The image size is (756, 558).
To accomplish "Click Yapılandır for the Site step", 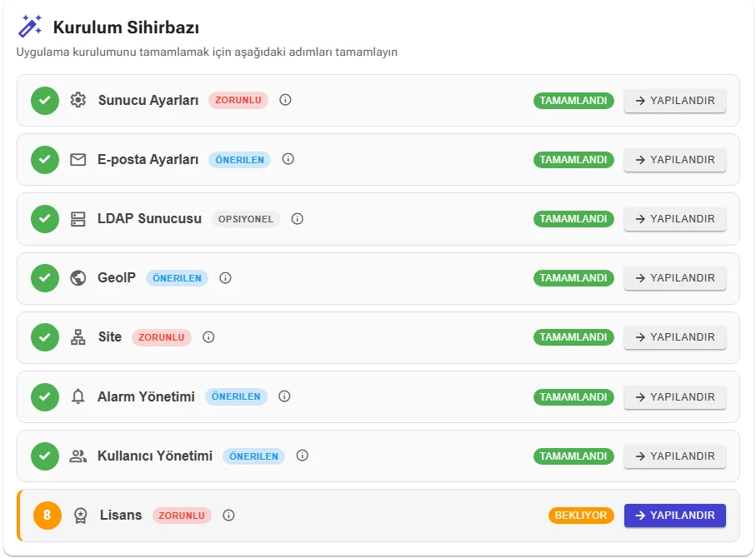I will pos(675,337).
